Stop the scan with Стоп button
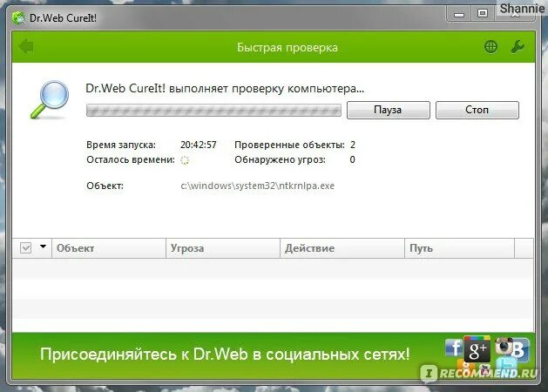This screenshot has height=392, width=548. click(x=477, y=110)
